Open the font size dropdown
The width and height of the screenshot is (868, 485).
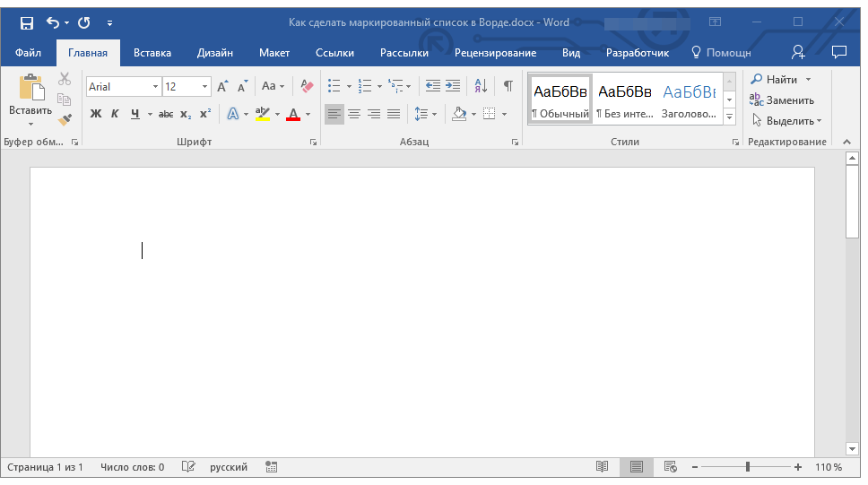coord(205,87)
